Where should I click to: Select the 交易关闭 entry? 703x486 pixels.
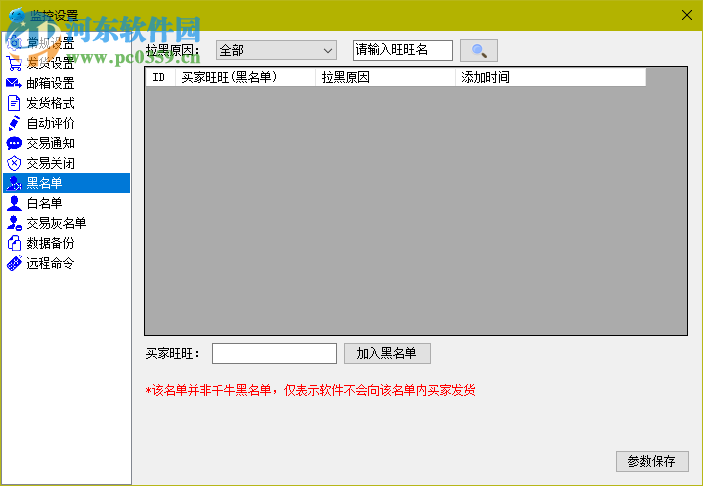click(x=66, y=163)
